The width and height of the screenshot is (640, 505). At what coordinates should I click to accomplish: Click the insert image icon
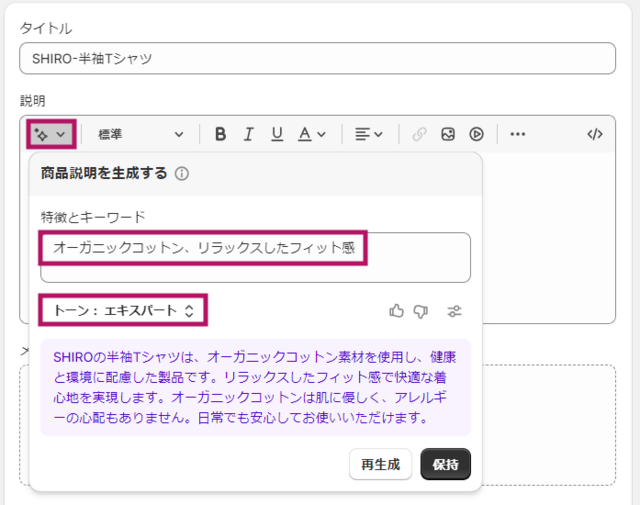(448, 134)
